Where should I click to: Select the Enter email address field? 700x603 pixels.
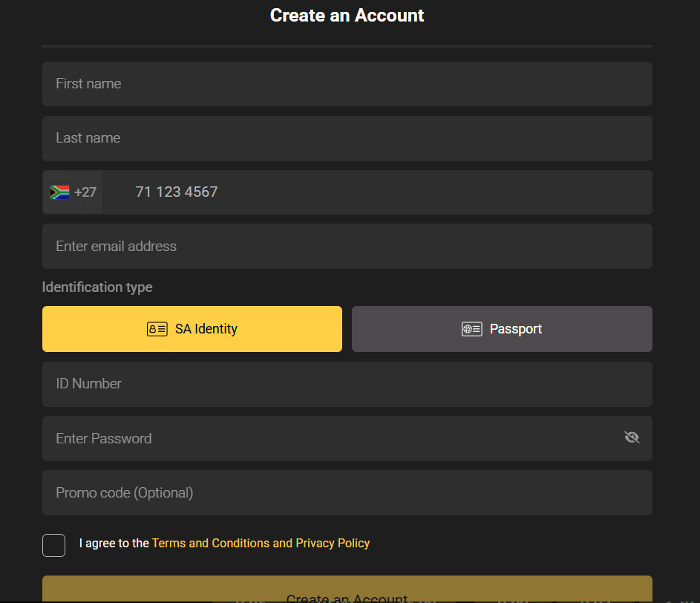coord(347,247)
